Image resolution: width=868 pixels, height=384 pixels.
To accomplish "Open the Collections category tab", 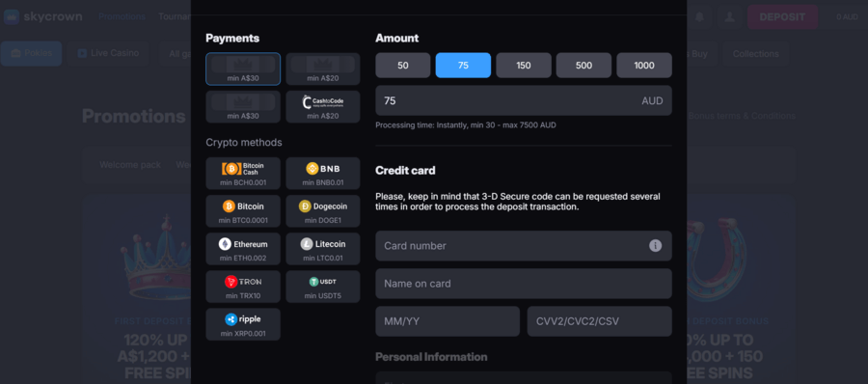I will coord(755,54).
